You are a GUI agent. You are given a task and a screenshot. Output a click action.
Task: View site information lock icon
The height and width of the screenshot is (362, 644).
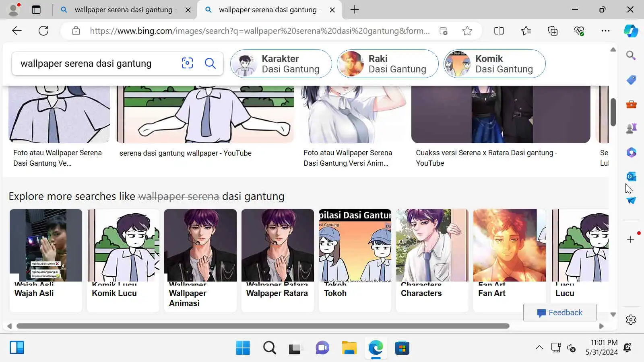pyautogui.click(x=76, y=31)
